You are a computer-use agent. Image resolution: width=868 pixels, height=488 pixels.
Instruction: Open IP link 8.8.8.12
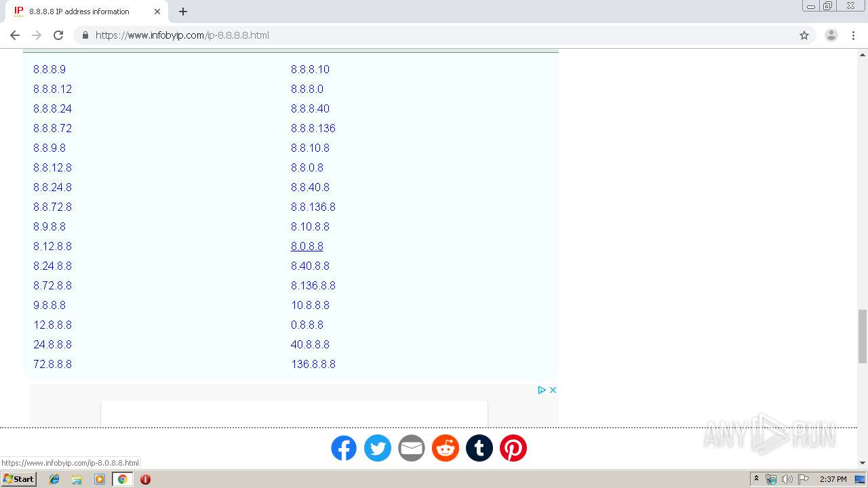coord(52,89)
